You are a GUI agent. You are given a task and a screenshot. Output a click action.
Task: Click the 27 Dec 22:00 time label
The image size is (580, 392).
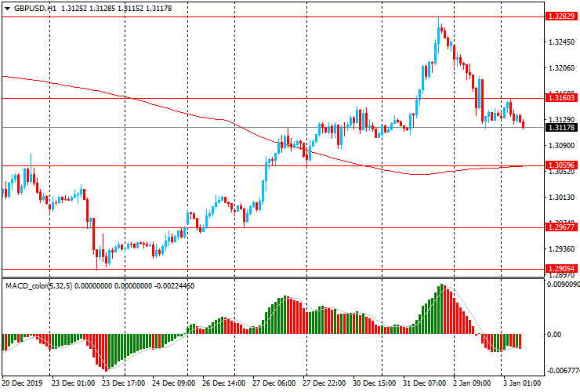[x=324, y=383]
